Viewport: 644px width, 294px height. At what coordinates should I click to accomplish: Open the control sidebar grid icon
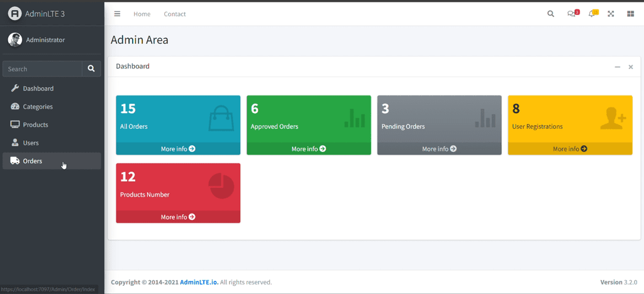pyautogui.click(x=630, y=14)
